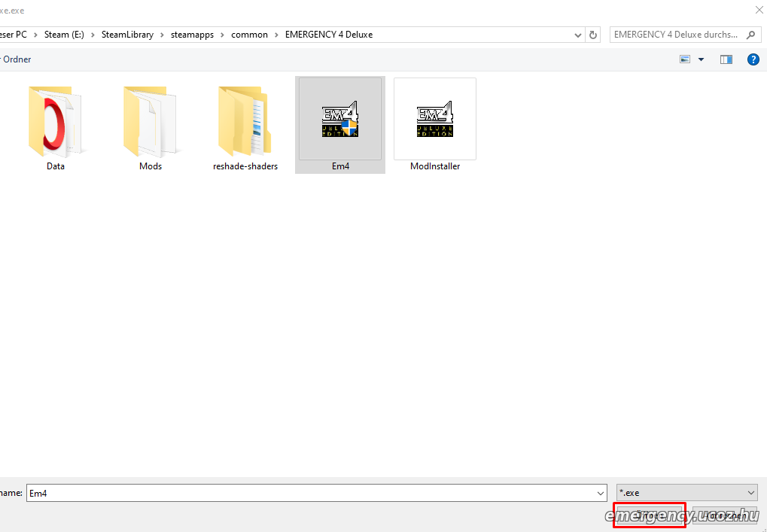Confirm with the Öffnen button
767x532 pixels.
pos(650,515)
